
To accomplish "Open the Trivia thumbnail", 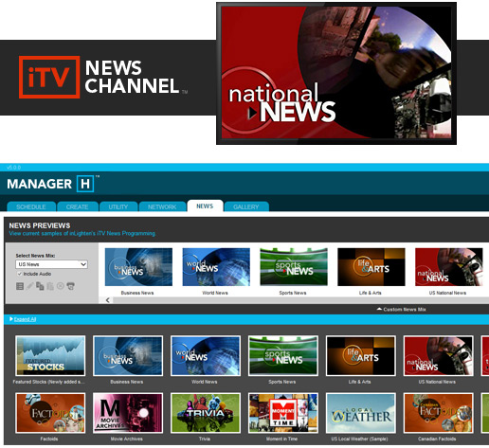I will tap(206, 413).
